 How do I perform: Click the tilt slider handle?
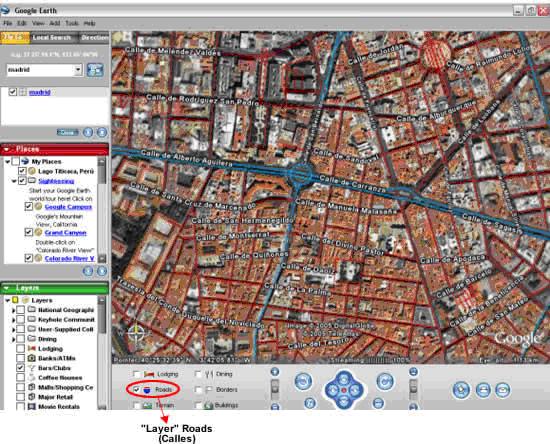click(414, 389)
